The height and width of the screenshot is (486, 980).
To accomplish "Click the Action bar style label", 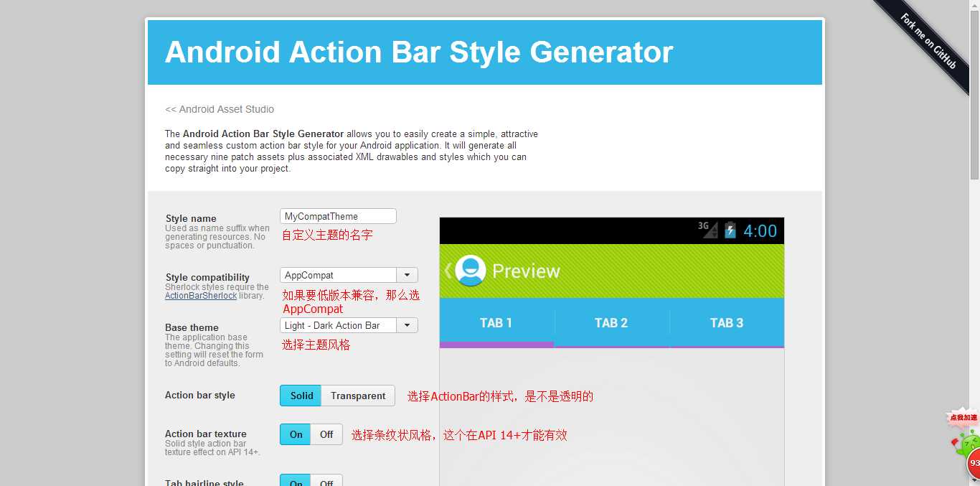I will tap(200, 395).
